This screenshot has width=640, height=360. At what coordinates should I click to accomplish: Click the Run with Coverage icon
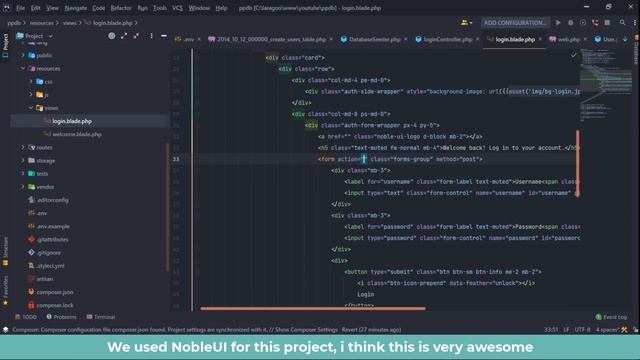point(583,23)
